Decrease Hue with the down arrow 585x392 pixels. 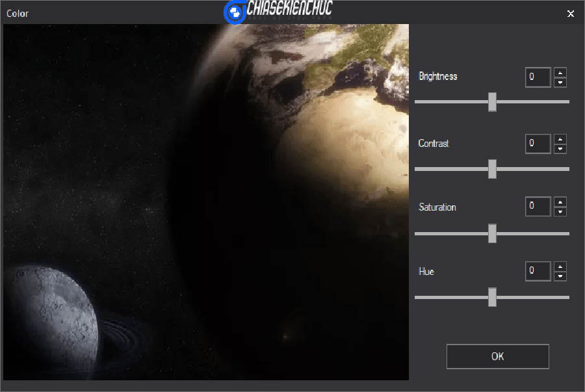560,276
